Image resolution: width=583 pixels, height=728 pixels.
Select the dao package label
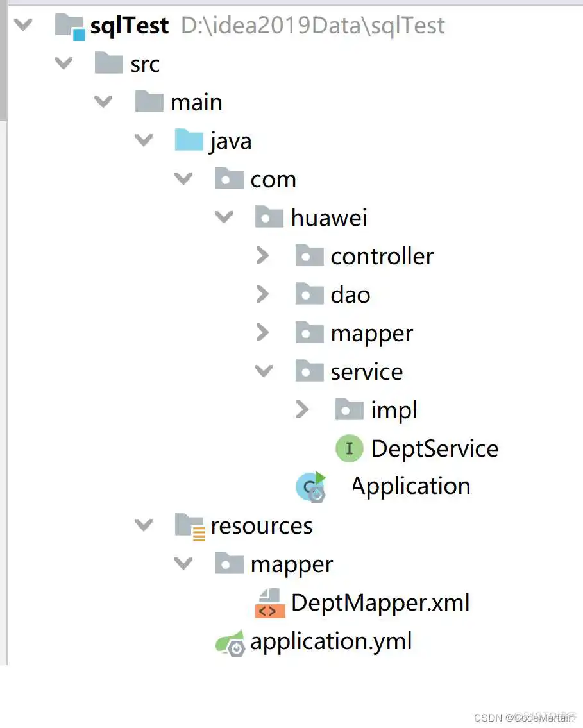click(x=350, y=295)
